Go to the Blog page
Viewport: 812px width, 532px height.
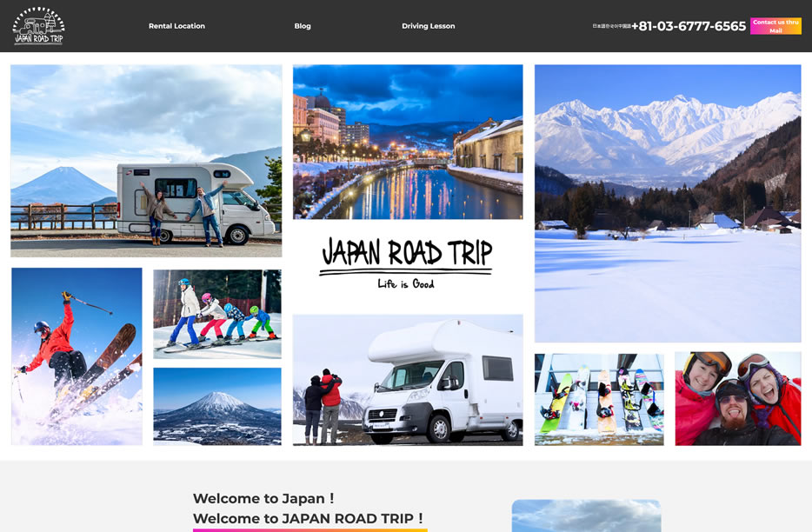point(303,26)
